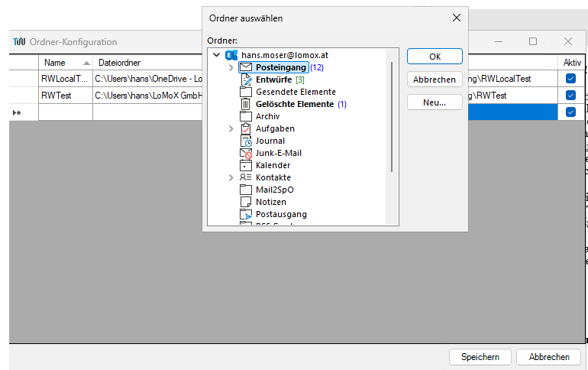Image resolution: width=588 pixels, height=370 pixels.
Task: Create a new folder with Neu...
Action: [x=435, y=102]
